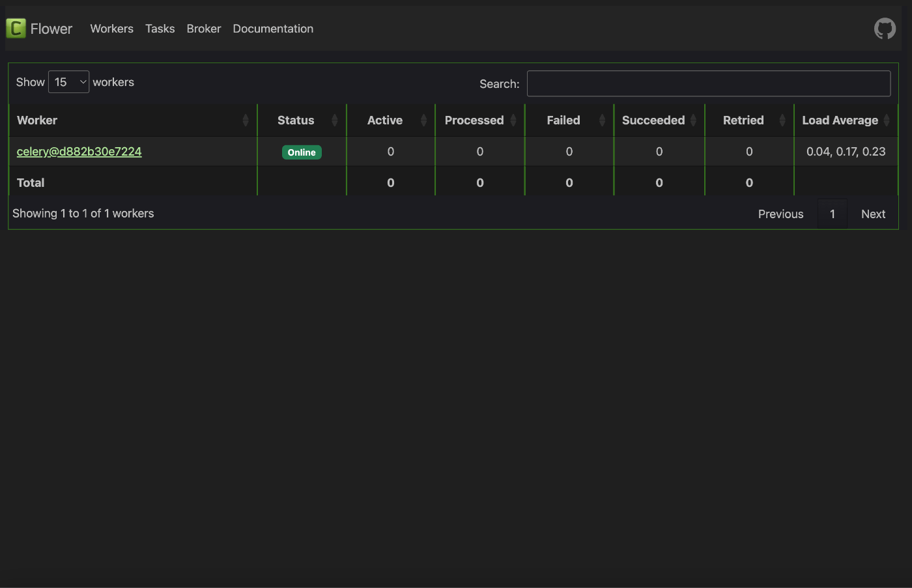Open the Broker page
Viewport: 912px width, 588px height.
click(x=204, y=29)
